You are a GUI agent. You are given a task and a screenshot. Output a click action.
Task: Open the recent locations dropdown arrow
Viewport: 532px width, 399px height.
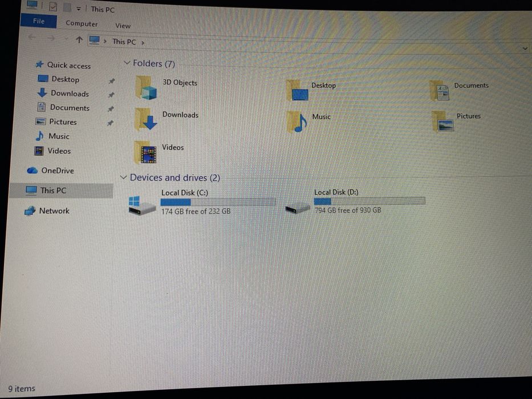click(x=66, y=39)
